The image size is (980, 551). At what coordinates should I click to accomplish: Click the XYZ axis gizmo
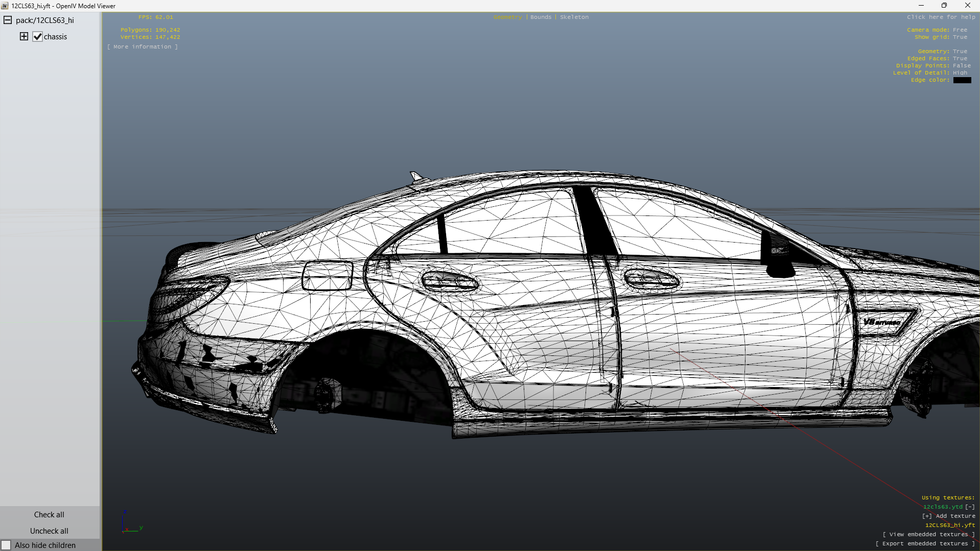click(132, 521)
